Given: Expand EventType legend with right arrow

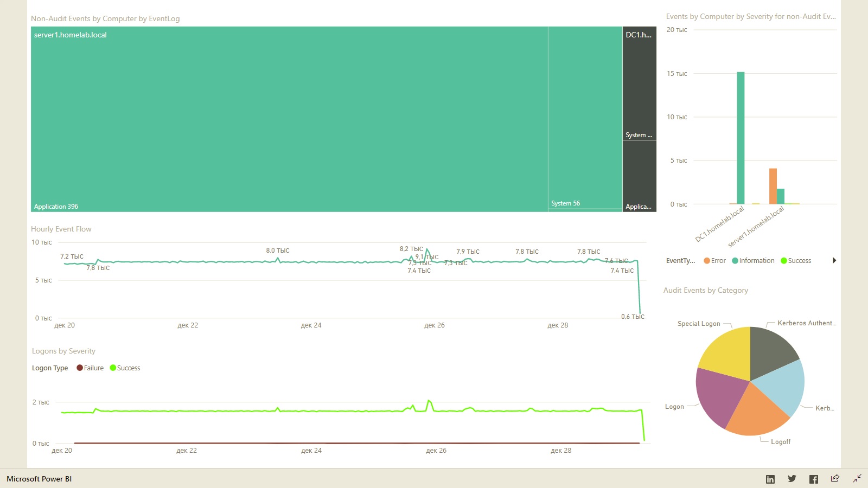Looking at the screenshot, I should point(834,261).
